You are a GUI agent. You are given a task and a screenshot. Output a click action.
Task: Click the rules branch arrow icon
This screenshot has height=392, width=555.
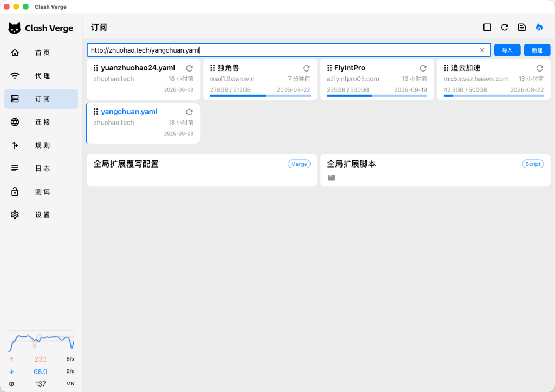15,145
